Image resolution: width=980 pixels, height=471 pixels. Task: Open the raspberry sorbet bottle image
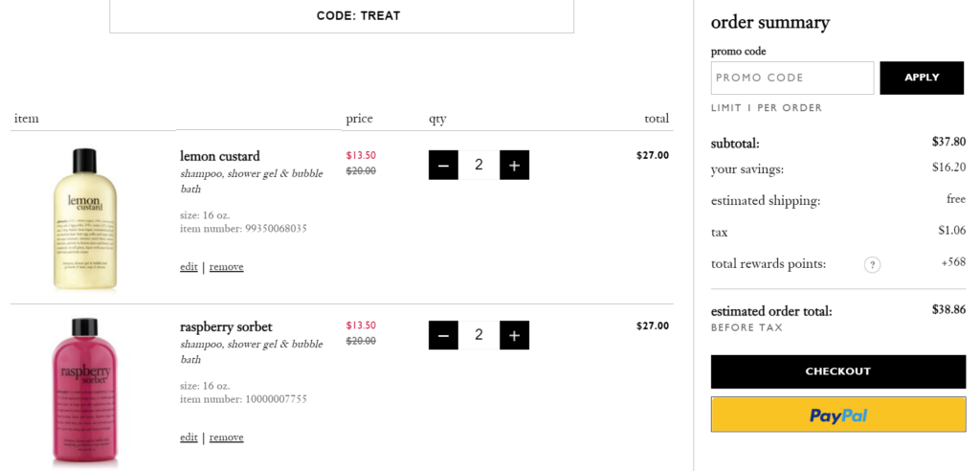(x=84, y=391)
